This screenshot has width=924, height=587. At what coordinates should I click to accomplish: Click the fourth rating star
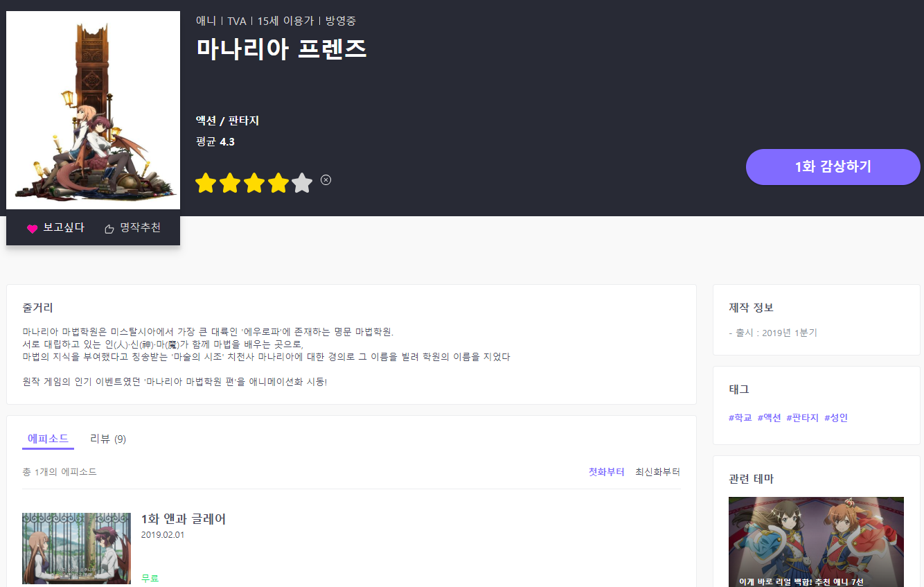[278, 183]
